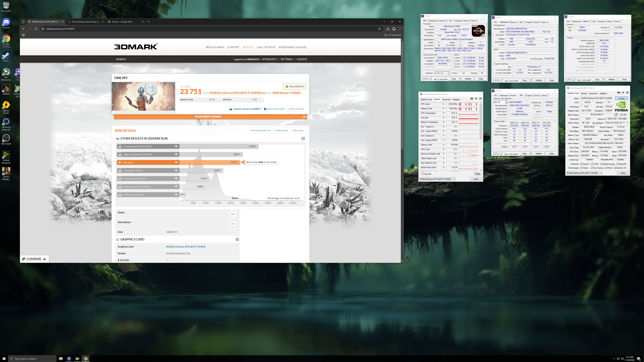Image resolution: width=644 pixels, height=362 pixels.
Task: Toggle the PhysX checkbox in GPU-Z
Action: 606,168
